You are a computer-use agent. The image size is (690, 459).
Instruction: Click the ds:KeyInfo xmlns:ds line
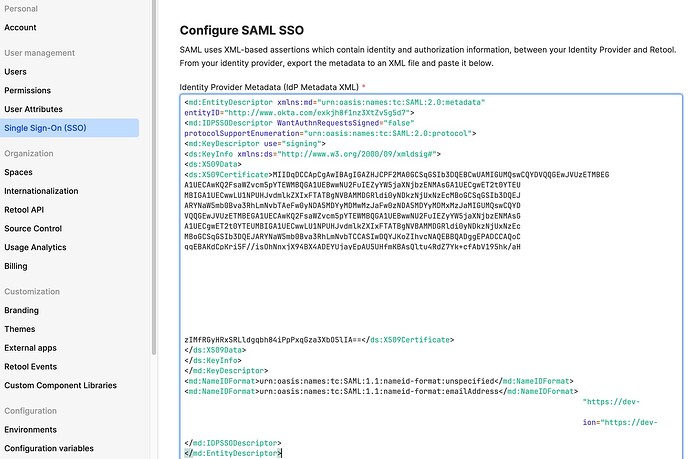312,154
